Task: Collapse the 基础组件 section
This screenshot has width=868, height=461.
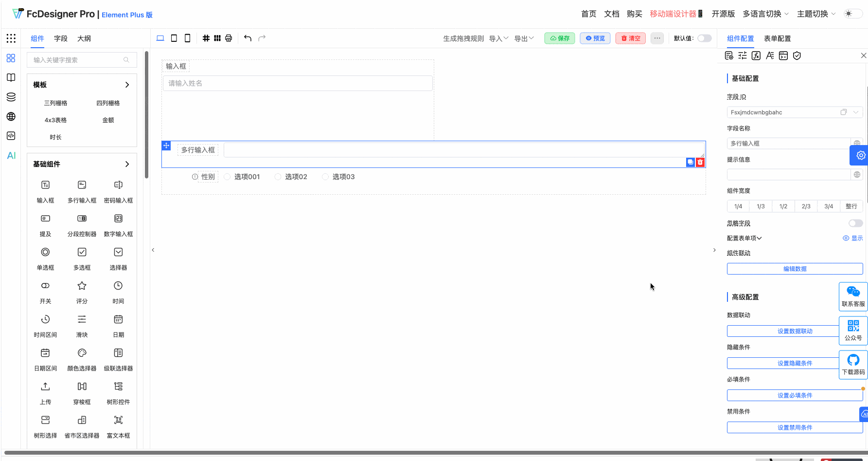Action: click(x=127, y=164)
